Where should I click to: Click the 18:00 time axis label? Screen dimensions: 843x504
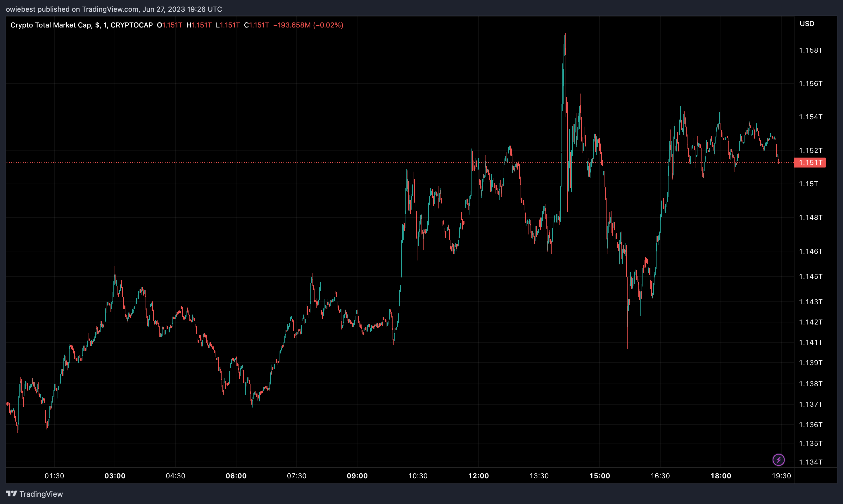pyautogui.click(x=721, y=476)
